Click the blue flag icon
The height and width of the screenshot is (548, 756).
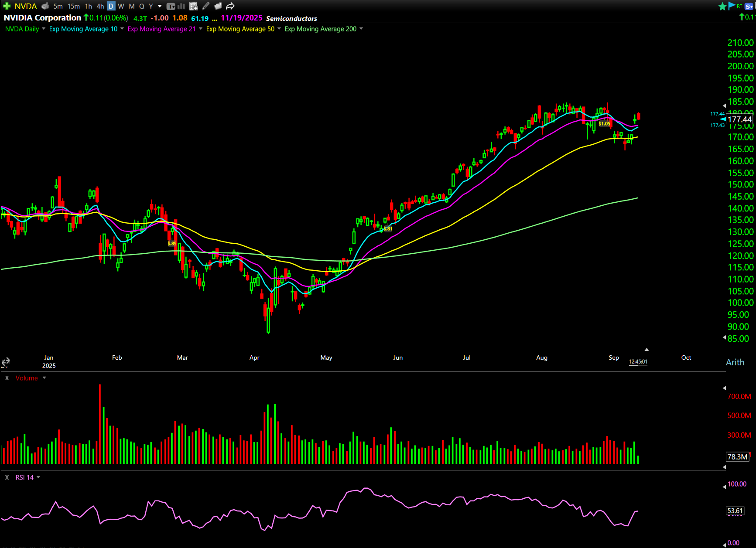coord(732,6)
